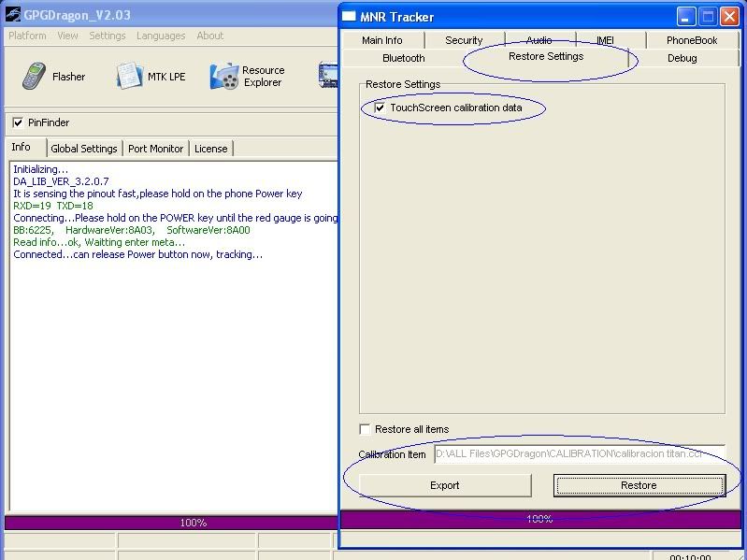Launch the MTK LPE tool

point(151,76)
